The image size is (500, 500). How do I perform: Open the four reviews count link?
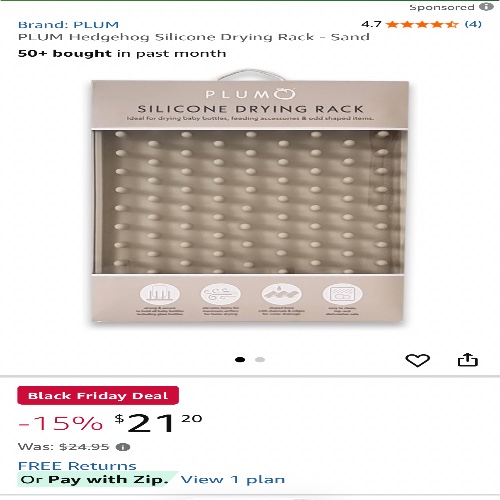(x=473, y=24)
